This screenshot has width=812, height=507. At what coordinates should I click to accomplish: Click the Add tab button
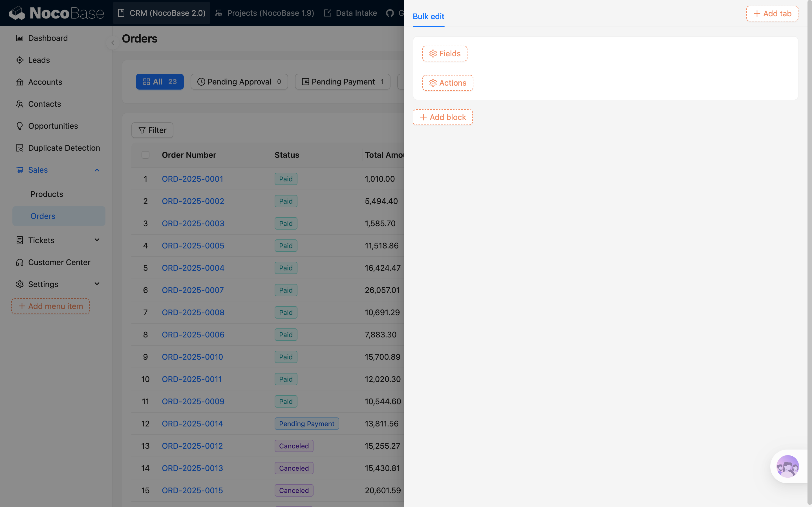click(x=772, y=14)
